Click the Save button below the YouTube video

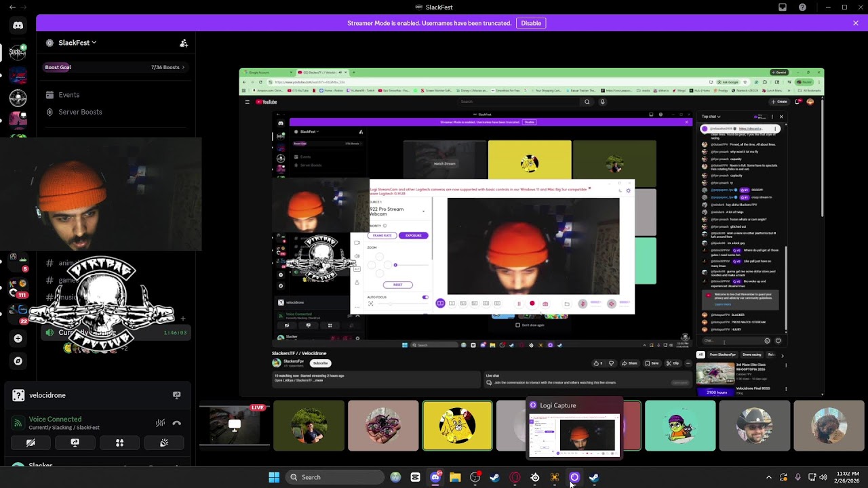point(652,363)
